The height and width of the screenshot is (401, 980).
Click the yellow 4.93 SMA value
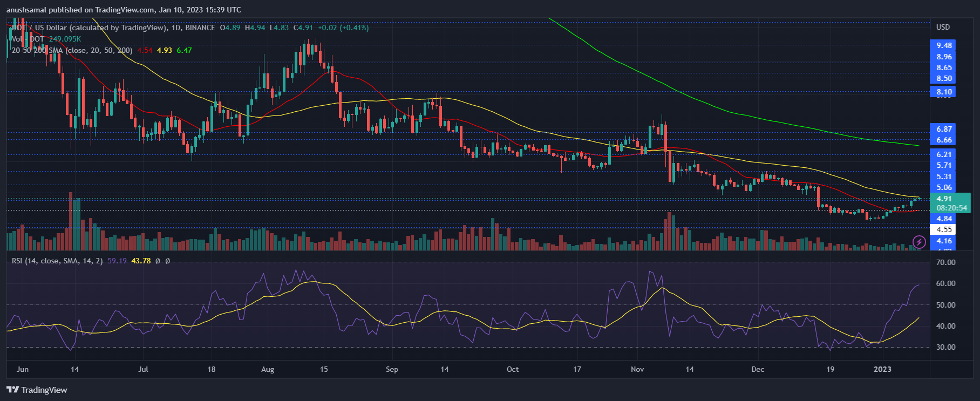[165, 50]
